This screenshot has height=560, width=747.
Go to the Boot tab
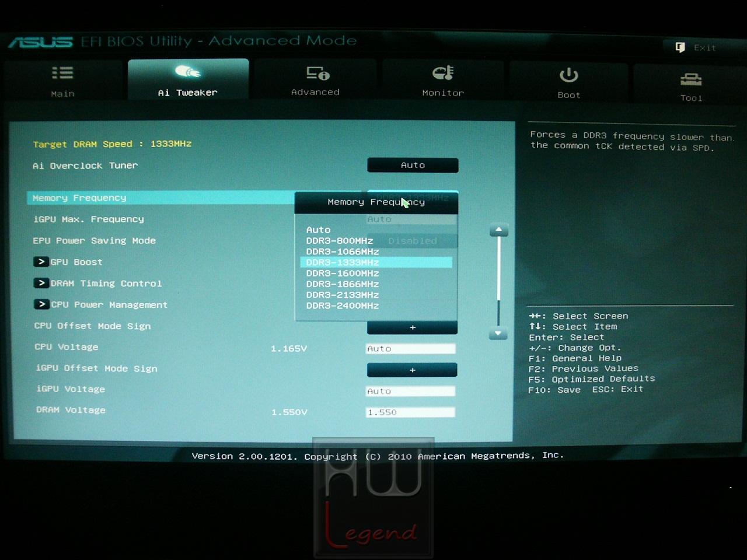(569, 82)
